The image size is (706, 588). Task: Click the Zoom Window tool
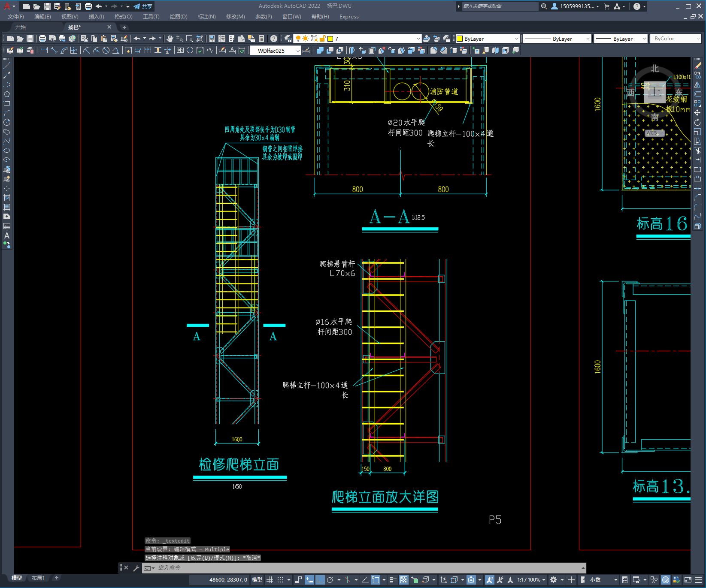tap(190, 39)
